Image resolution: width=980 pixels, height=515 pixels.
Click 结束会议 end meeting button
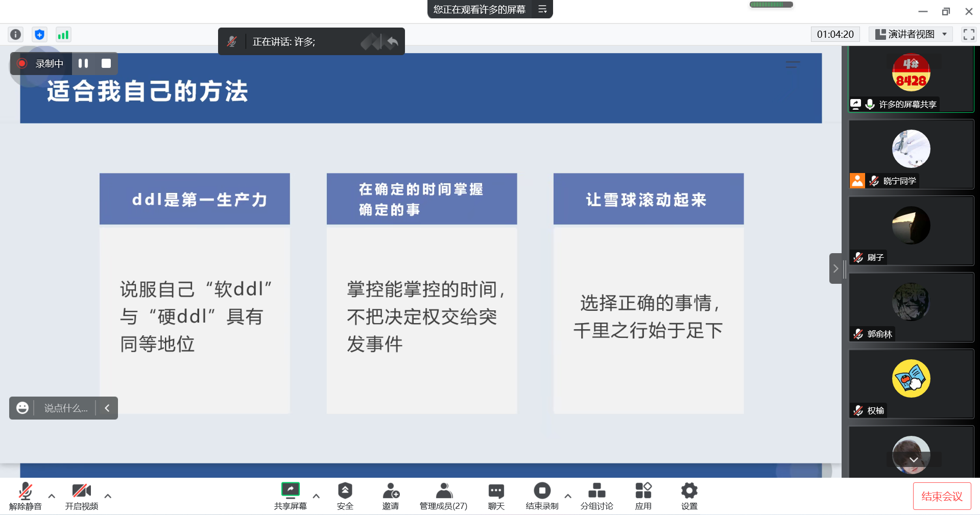point(942,496)
